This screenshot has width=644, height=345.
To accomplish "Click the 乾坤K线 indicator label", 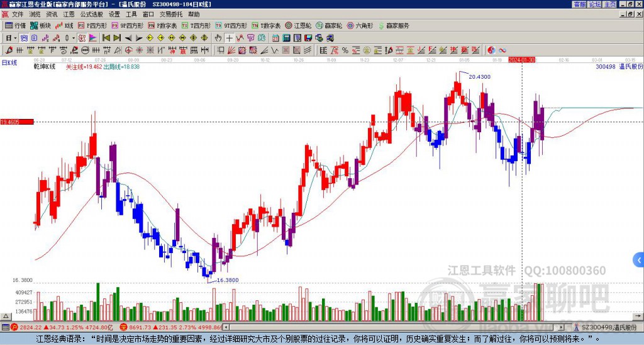I will click(x=45, y=67).
